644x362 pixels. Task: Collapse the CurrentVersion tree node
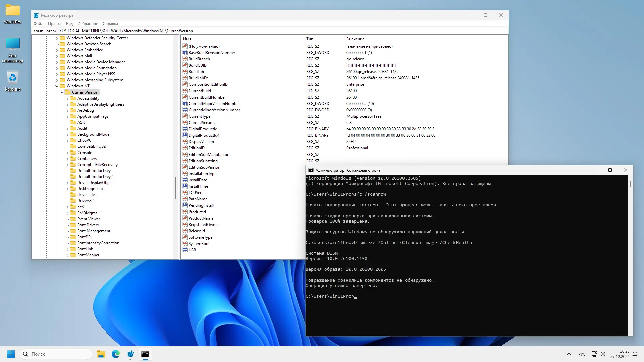(x=62, y=92)
